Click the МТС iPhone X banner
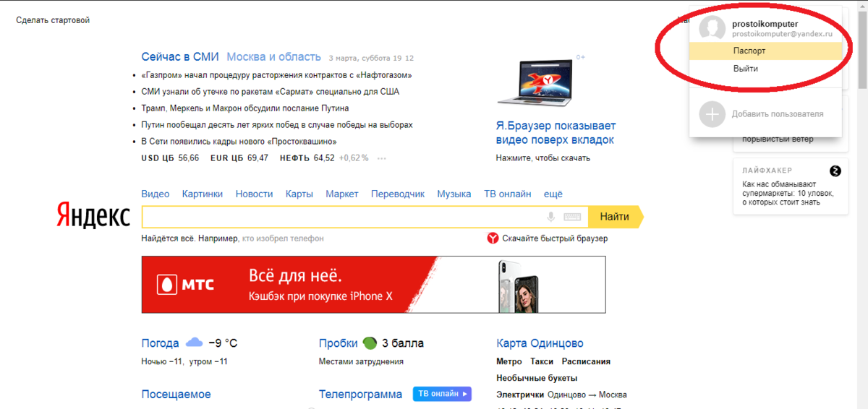The image size is (868, 409). (374, 285)
